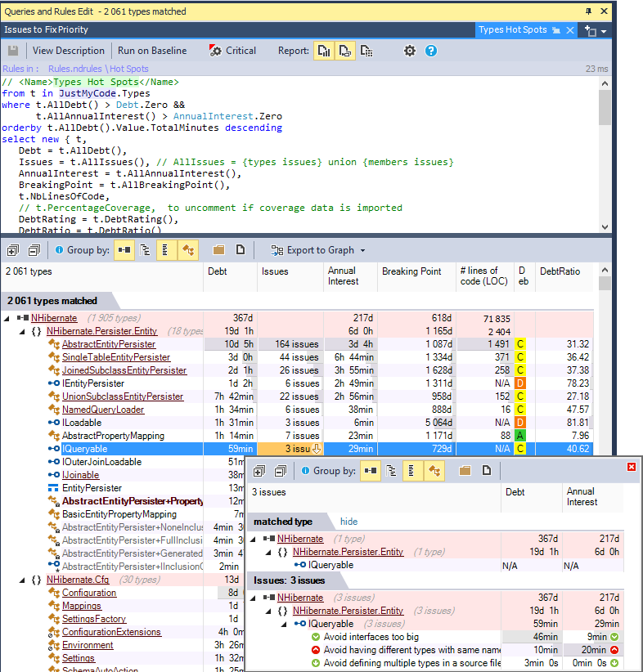This screenshot has width=643, height=672.
Task: Click the View Description button
Action: 69,51
